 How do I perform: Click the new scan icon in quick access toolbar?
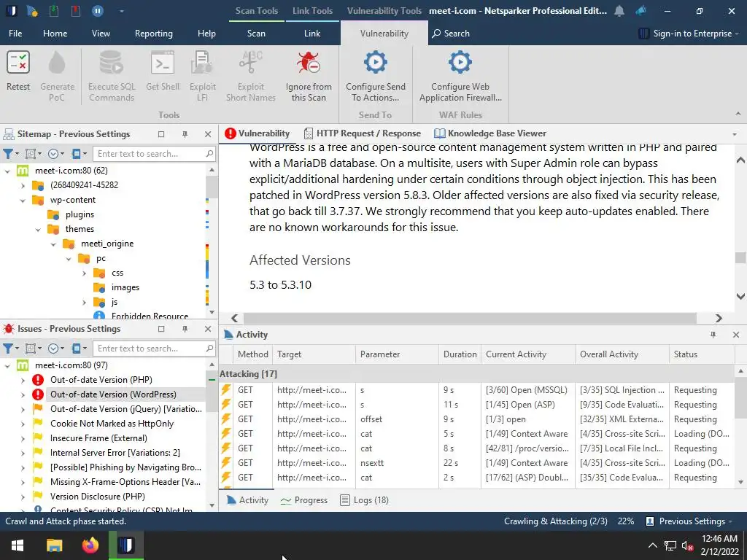31,10
